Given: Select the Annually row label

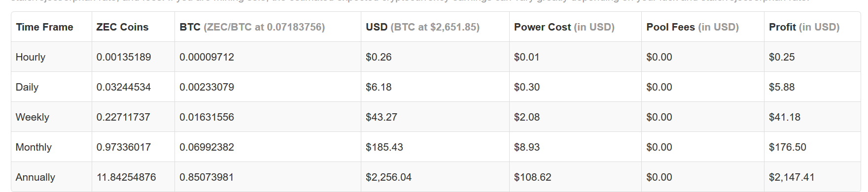Looking at the screenshot, I should 35,177.
